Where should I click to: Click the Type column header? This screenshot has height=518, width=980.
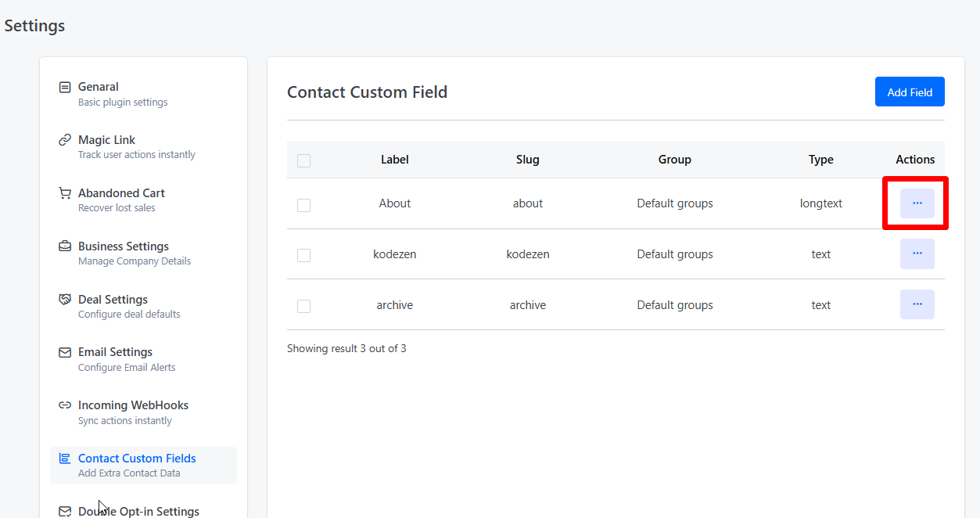[x=821, y=160]
